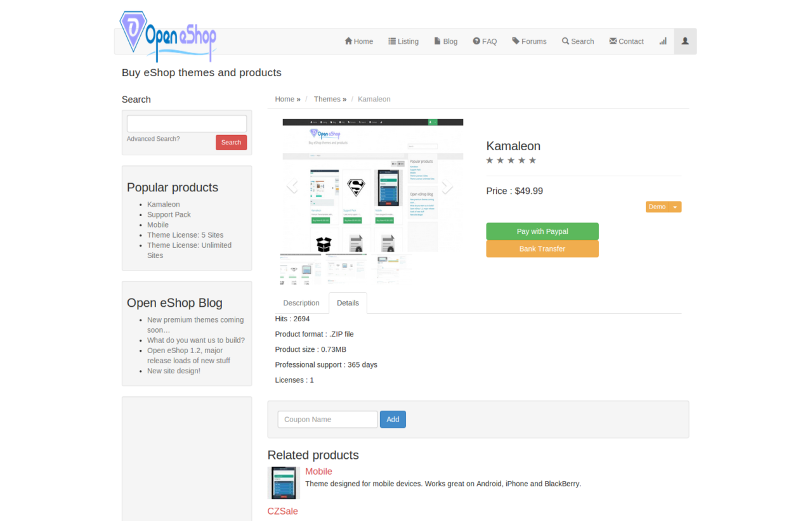
Task: Open the New site design! post
Action: [x=174, y=370]
